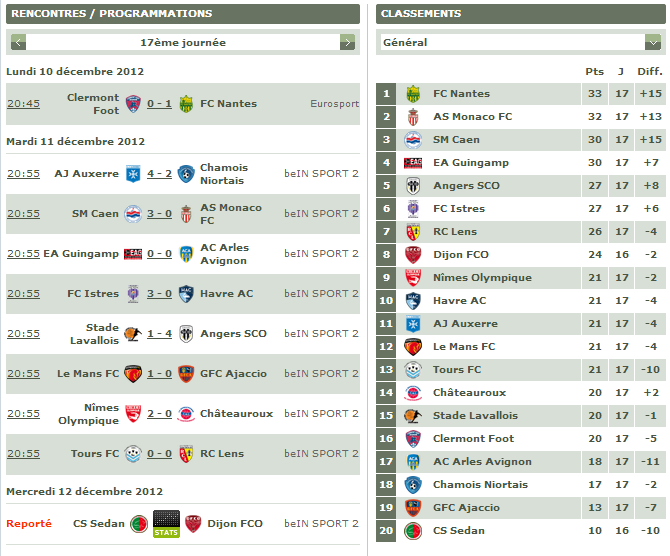Open the Général classement dropdown arrow
The width and height of the screenshot is (670, 556).
click(x=652, y=42)
